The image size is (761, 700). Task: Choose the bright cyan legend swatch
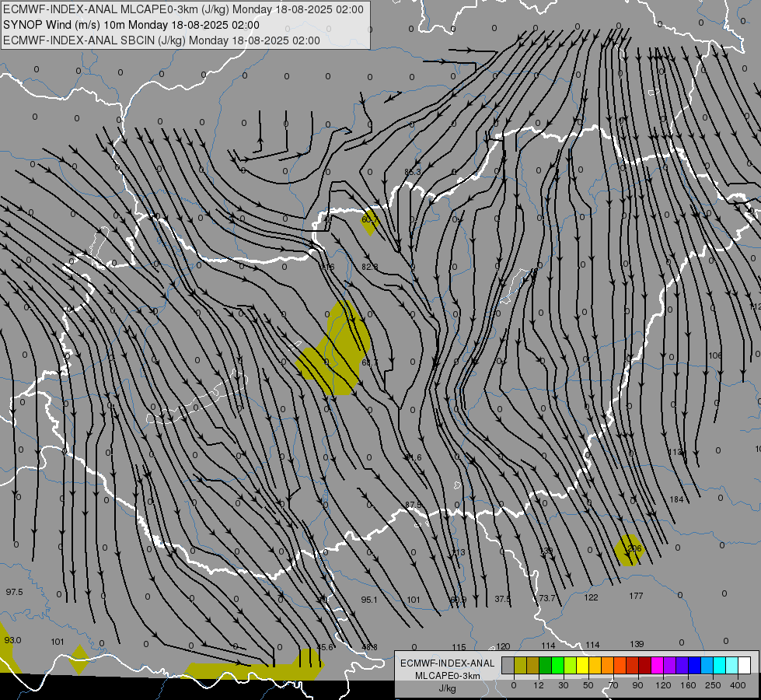coord(719,665)
